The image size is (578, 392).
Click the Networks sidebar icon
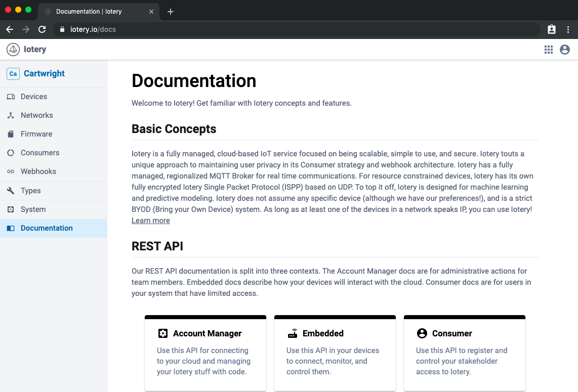click(x=11, y=115)
